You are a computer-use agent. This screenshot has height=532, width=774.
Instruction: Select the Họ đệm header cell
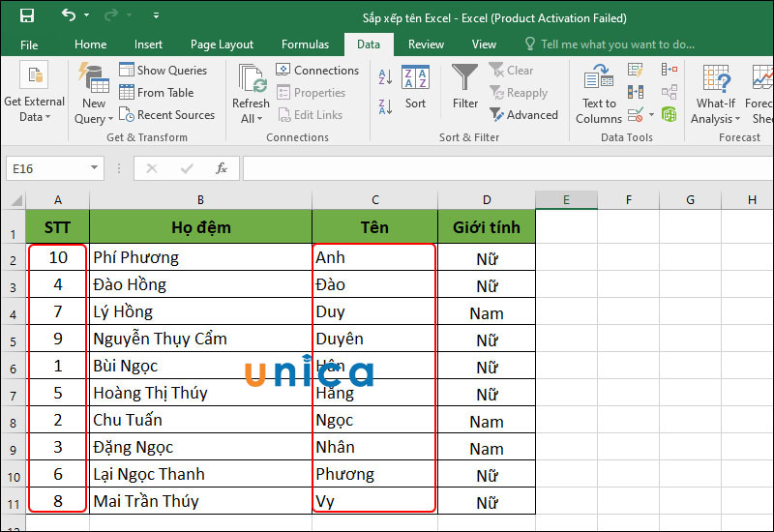point(201,227)
